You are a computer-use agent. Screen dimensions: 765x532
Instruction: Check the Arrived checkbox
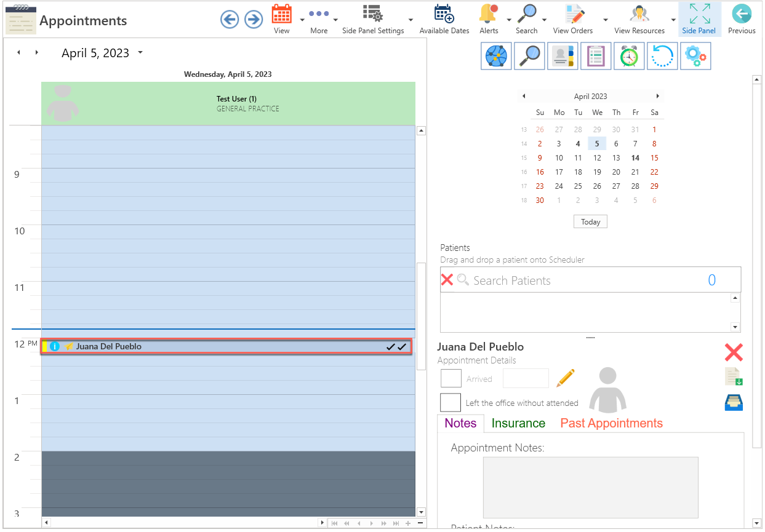click(451, 378)
